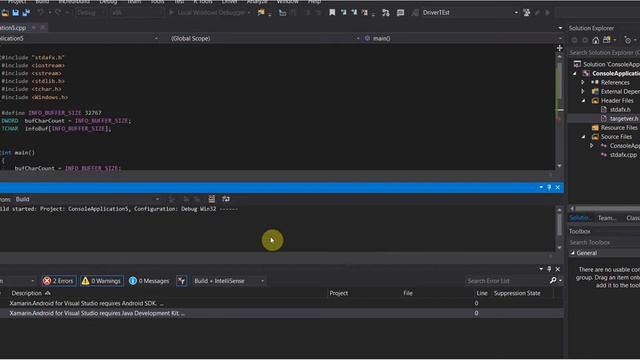
Task: Expand the References node
Action: click(x=583, y=82)
